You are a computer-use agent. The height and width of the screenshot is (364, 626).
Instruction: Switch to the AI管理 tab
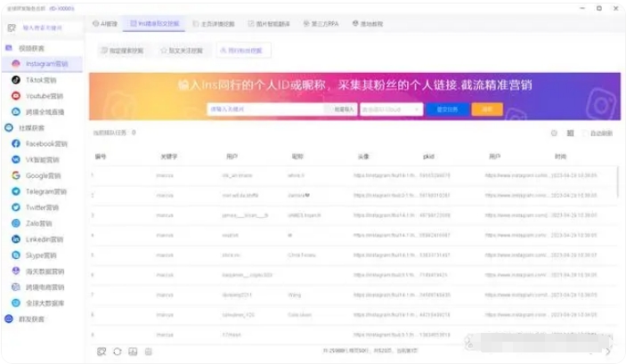pyautogui.click(x=105, y=24)
